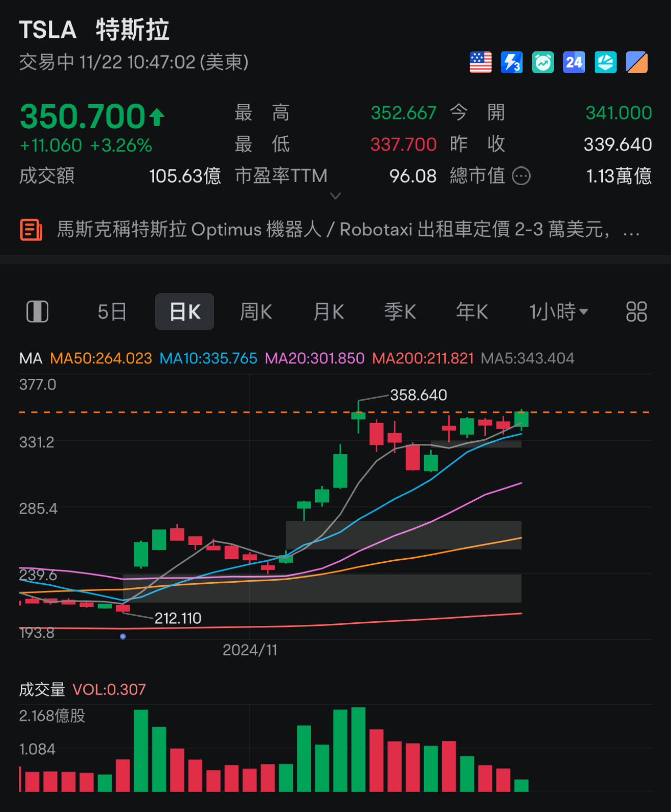This screenshot has height=812, width=671.
Task: Tap the small blue dot event marker
Action: pyautogui.click(x=123, y=637)
